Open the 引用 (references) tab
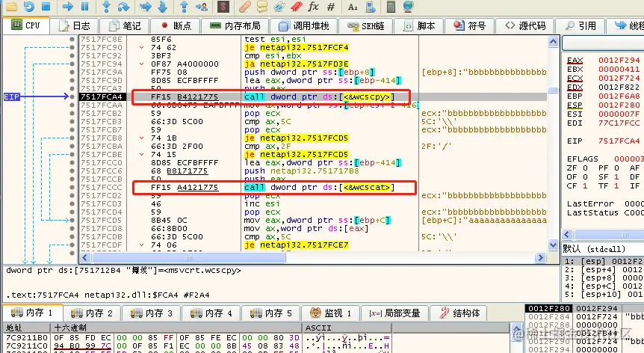Image resolution: width=644 pixels, height=353 pixels. click(x=580, y=26)
